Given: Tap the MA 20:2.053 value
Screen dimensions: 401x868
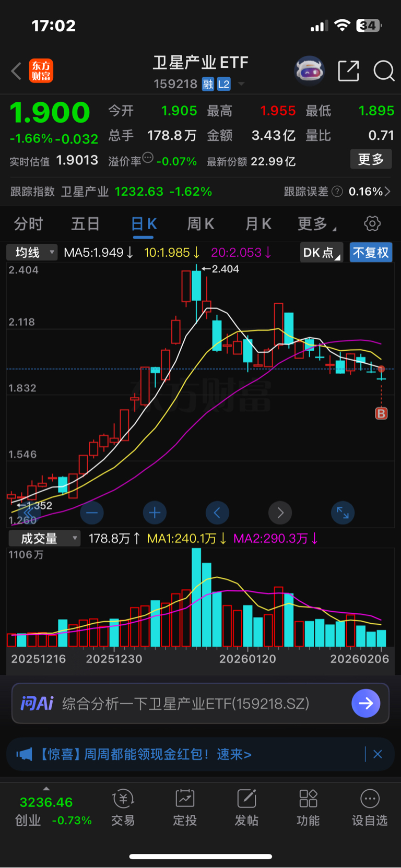Looking at the screenshot, I should 241,253.
